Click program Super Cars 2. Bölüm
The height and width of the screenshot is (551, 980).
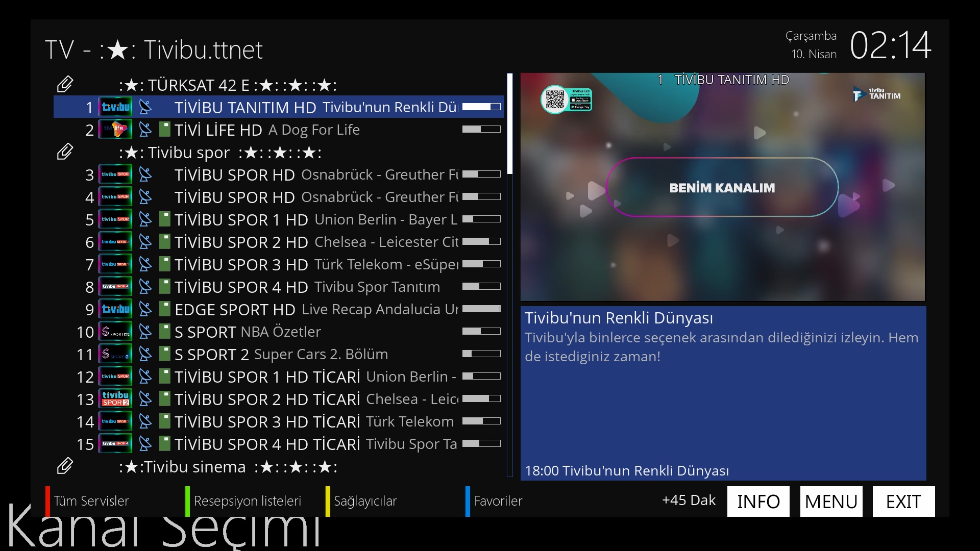coord(321,354)
